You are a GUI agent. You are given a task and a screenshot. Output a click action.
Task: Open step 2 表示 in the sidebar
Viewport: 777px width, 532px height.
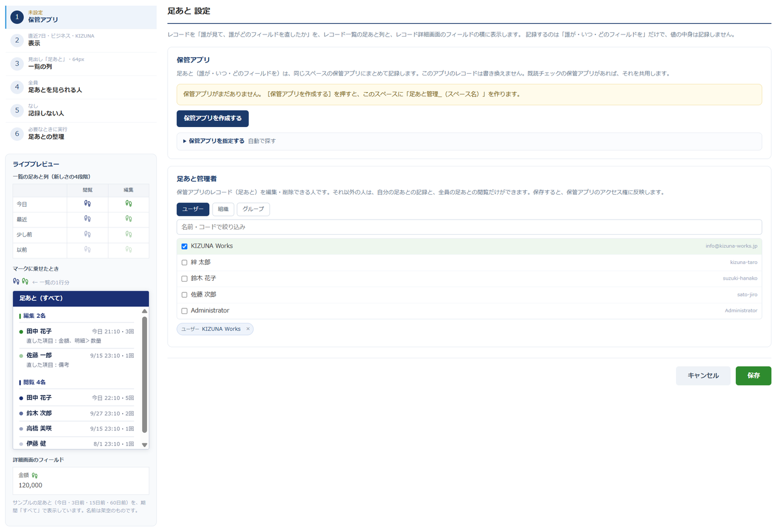pos(81,40)
